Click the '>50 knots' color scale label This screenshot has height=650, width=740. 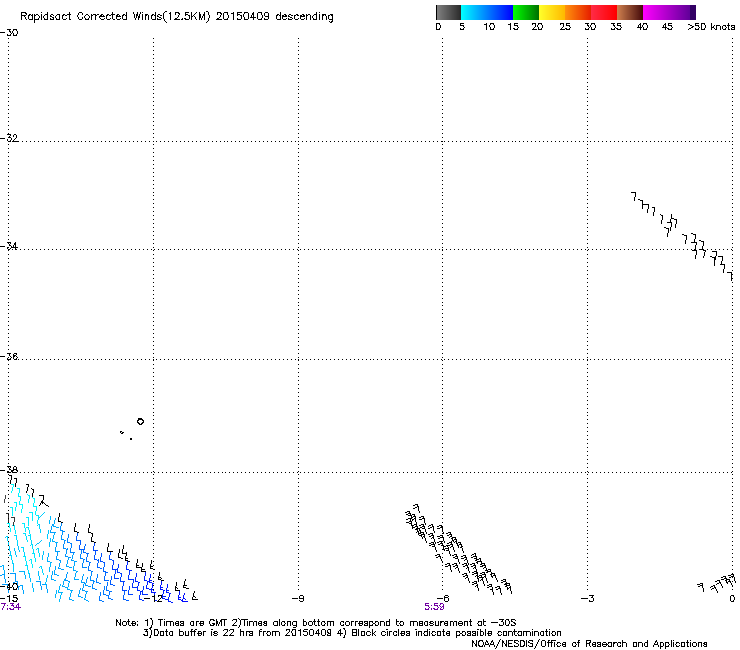click(x=711, y=27)
